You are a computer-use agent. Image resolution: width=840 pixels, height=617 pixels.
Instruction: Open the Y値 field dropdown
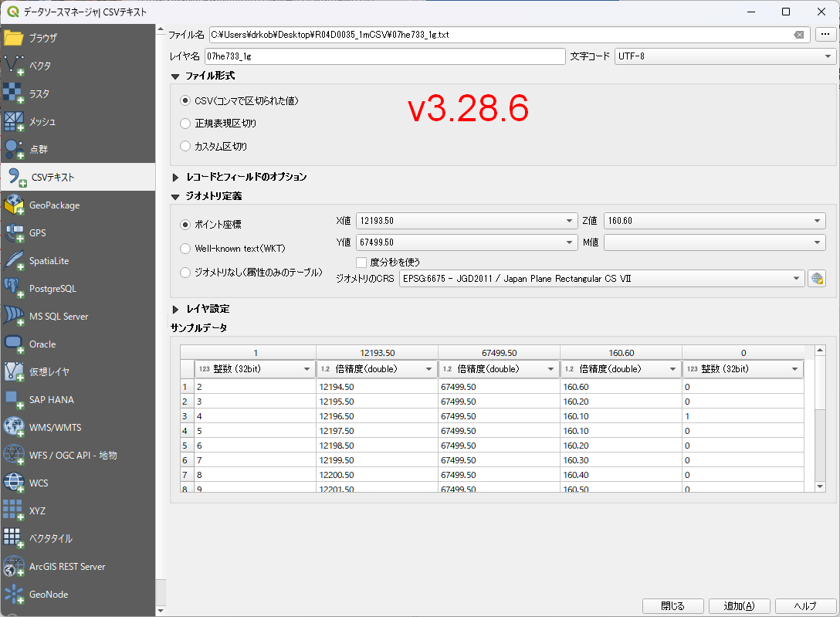[466, 242]
